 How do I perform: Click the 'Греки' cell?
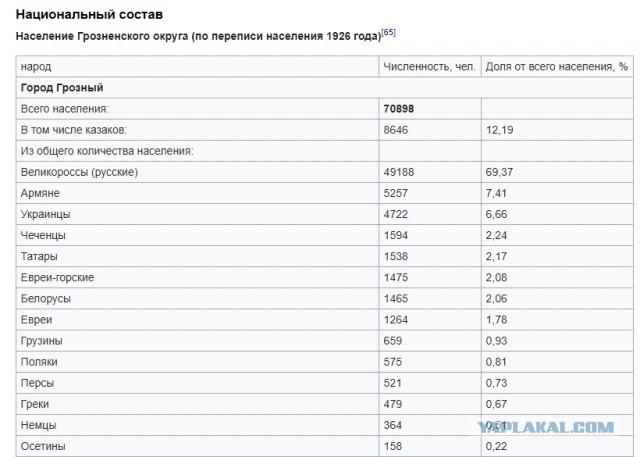197,404
